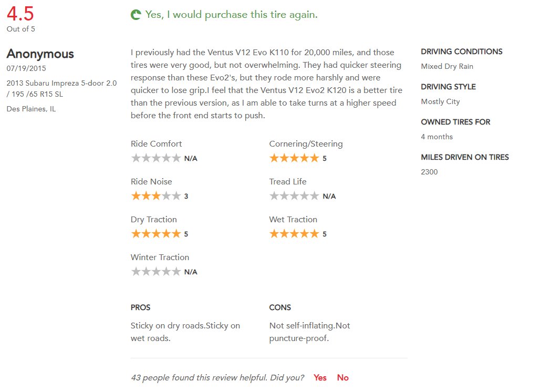Click the Driving Conditions heading
Screen dimensions: 541x392
tap(462, 51)
